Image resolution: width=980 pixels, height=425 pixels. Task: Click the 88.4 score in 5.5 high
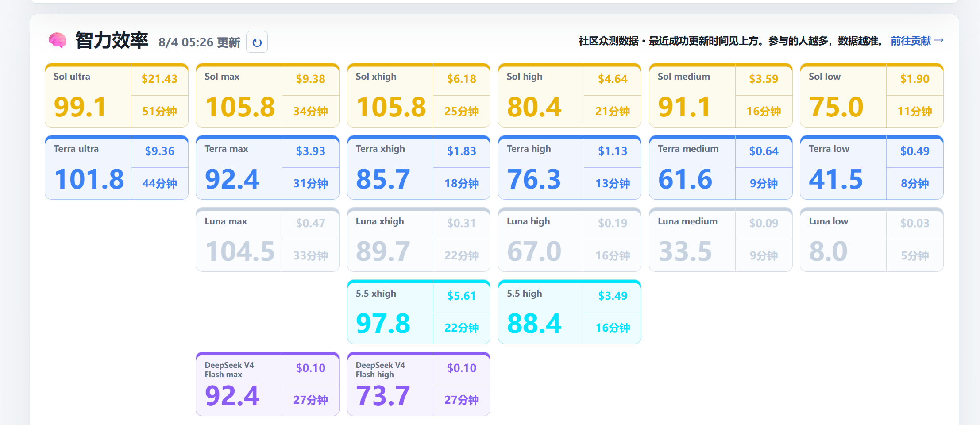534,324
